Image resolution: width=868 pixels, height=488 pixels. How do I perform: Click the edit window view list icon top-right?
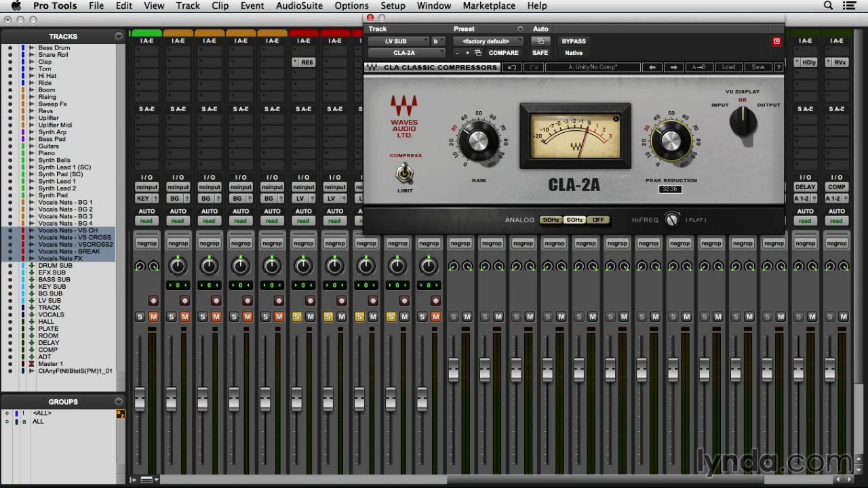click(850, 5)
